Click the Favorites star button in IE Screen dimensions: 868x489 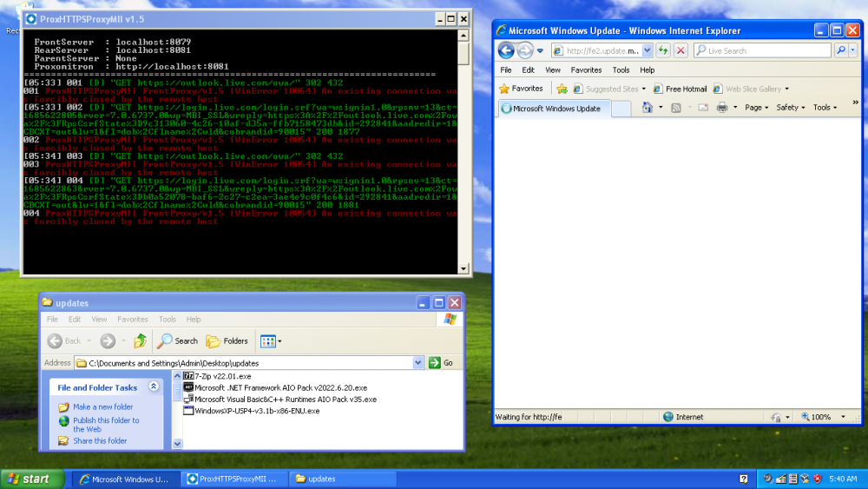(x=521, y=89)
